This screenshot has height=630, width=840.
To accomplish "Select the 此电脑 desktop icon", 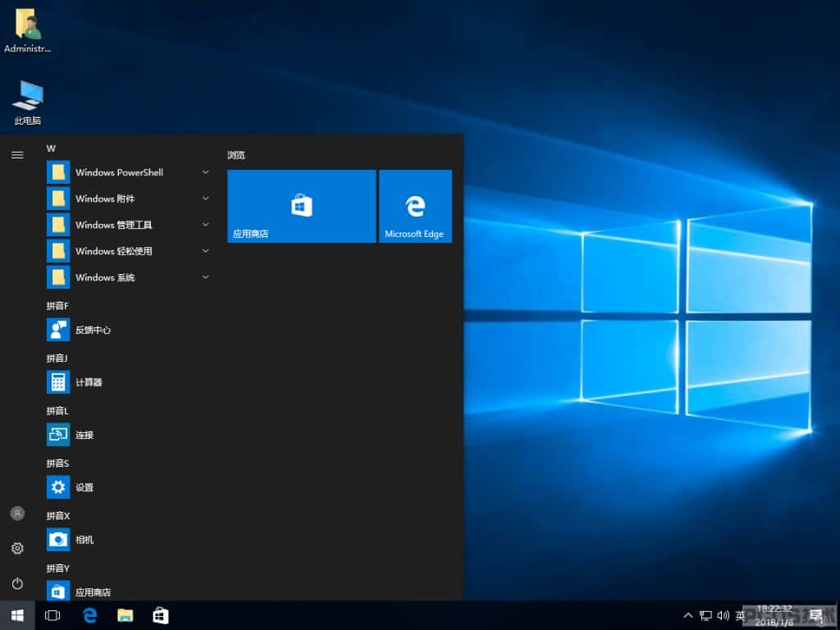I will coord(27,103).
